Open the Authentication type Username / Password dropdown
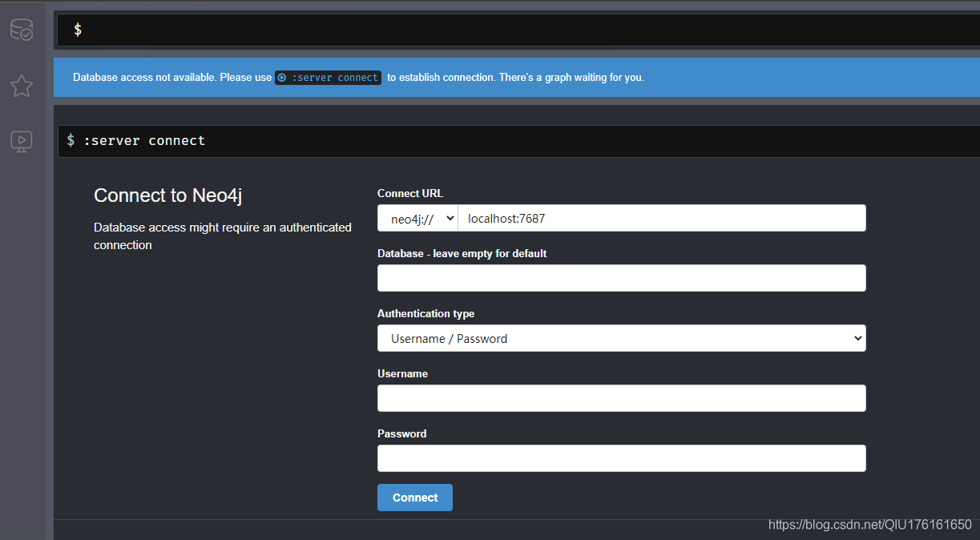980x540 pixels. tap(622, 338)
